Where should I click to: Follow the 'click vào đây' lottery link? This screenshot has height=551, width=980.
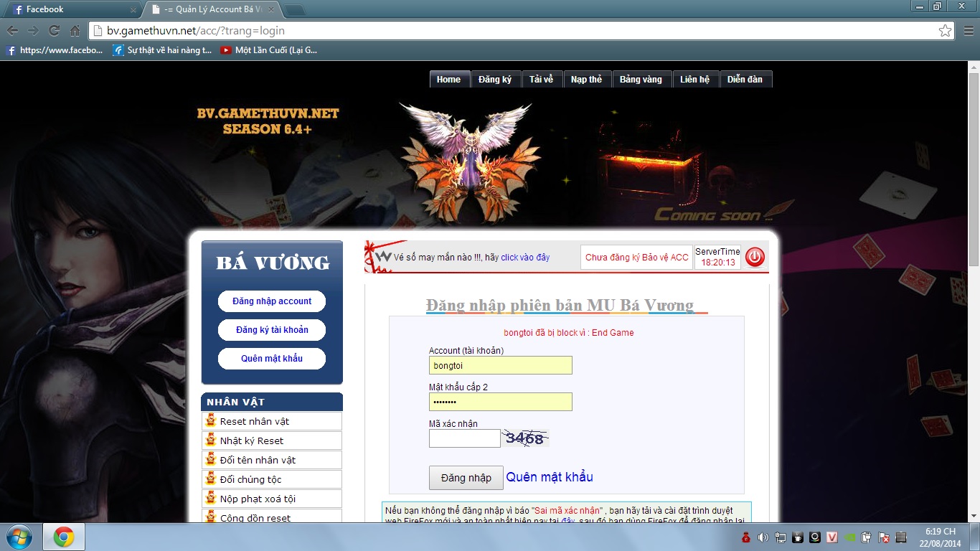(x=525, y=258)
